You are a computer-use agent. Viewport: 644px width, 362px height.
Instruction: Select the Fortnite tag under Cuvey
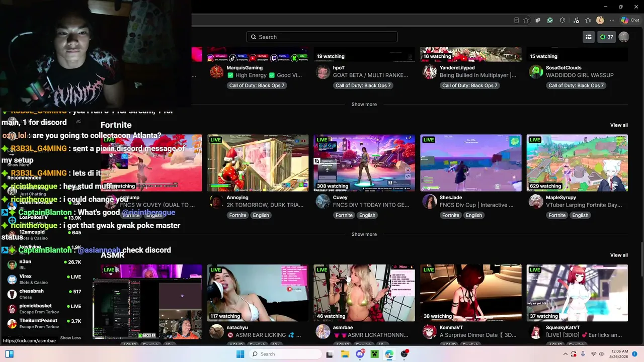tap(344, 215)
